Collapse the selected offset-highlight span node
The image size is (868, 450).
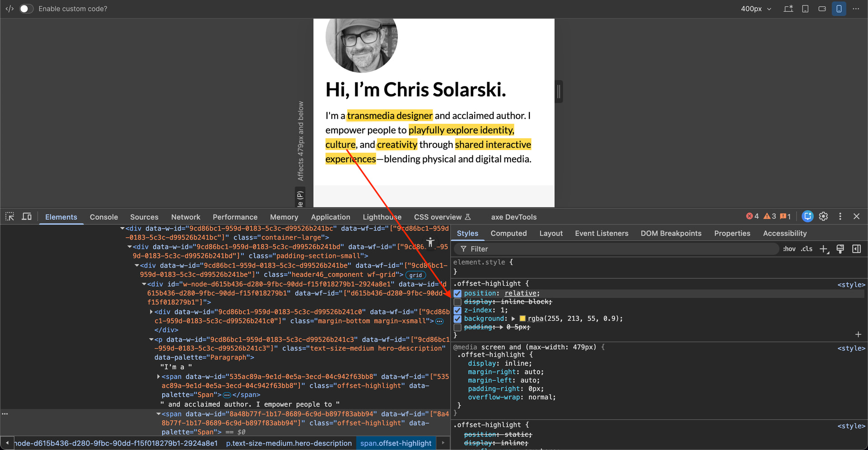click(158, 414)
